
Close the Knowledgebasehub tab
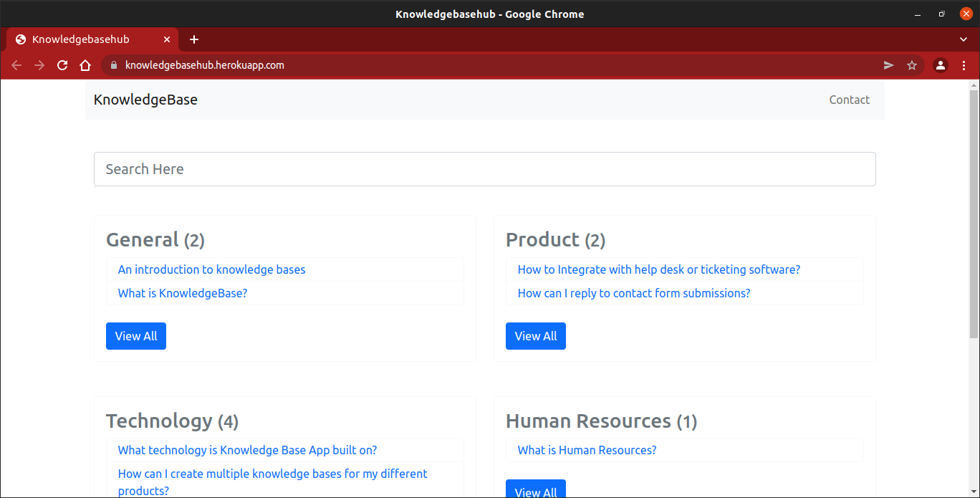click(x=168, y=39)
